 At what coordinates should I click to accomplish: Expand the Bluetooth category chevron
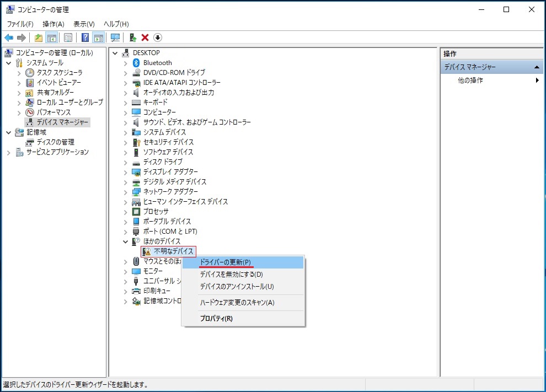pos(125,63)
